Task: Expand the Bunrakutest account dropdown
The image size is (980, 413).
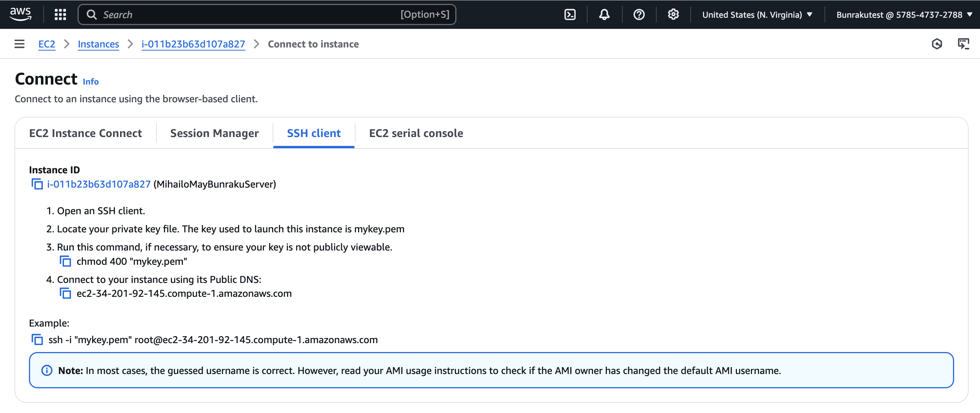Action: (904, 15)
